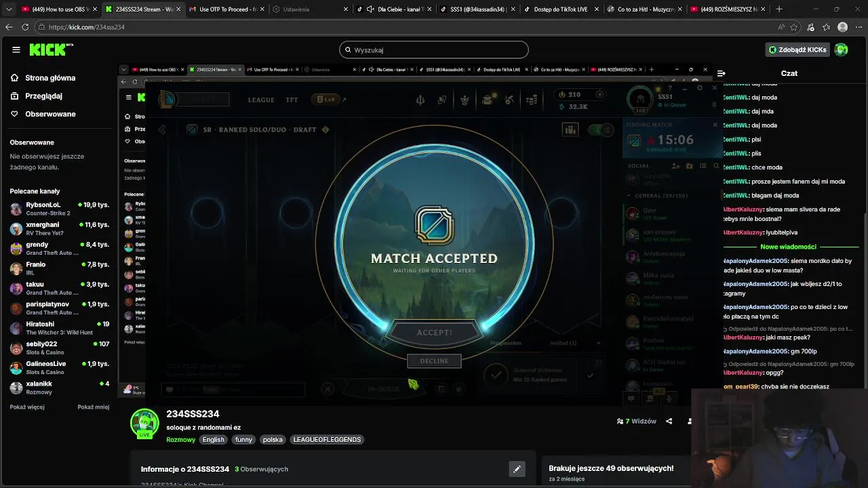Open Franio recommended channel
Viewport: 868px width, 488px height.
point(60,268)
